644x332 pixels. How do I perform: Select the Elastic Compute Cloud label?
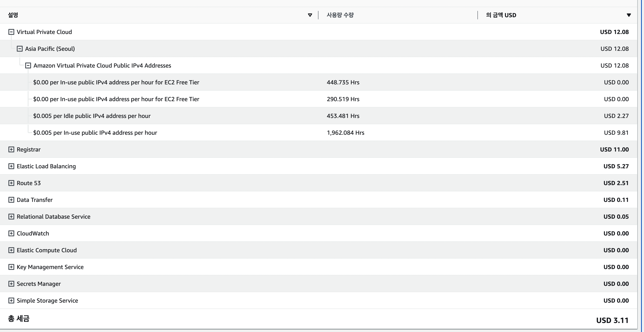click(x=47, y=250)
